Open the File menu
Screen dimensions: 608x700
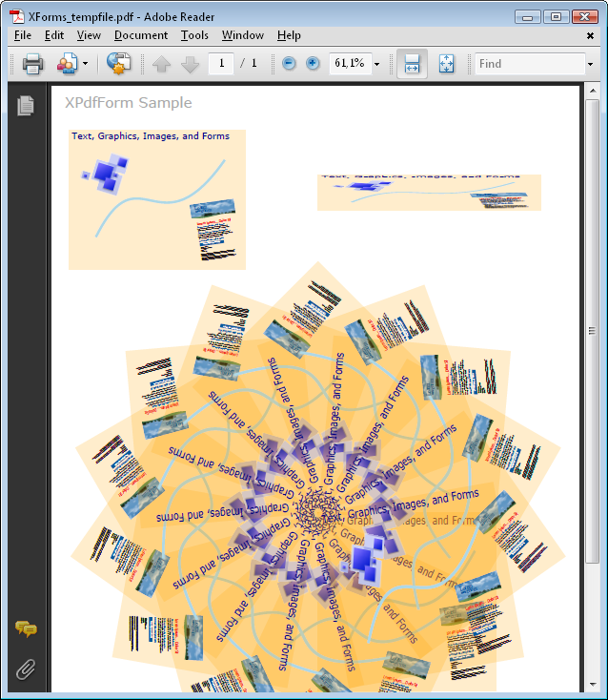coord(23,35)
